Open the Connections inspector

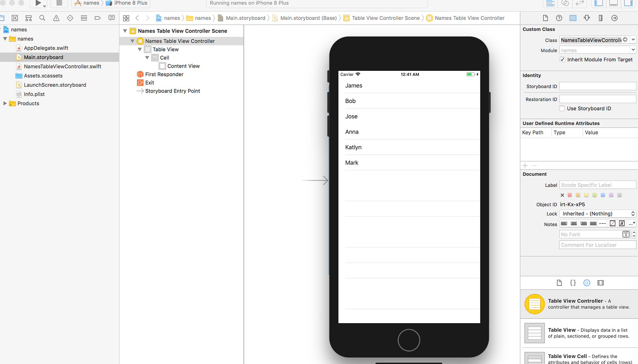pos(614,18)
